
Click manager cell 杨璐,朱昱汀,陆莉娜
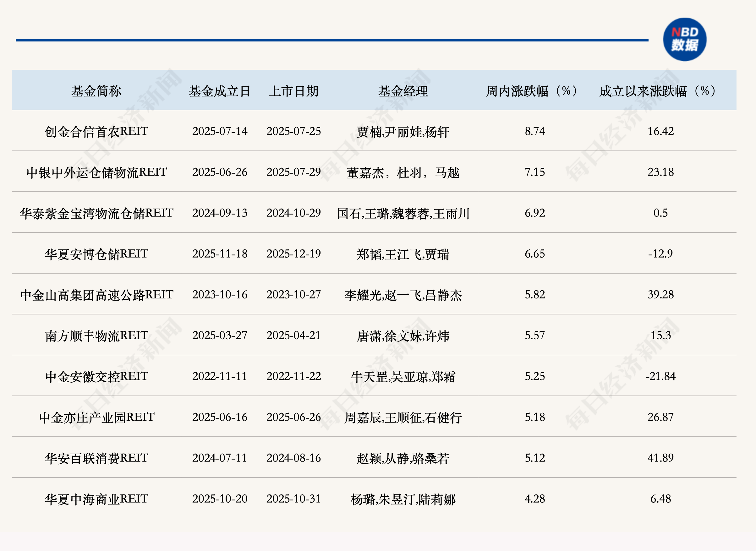(403, 499)
